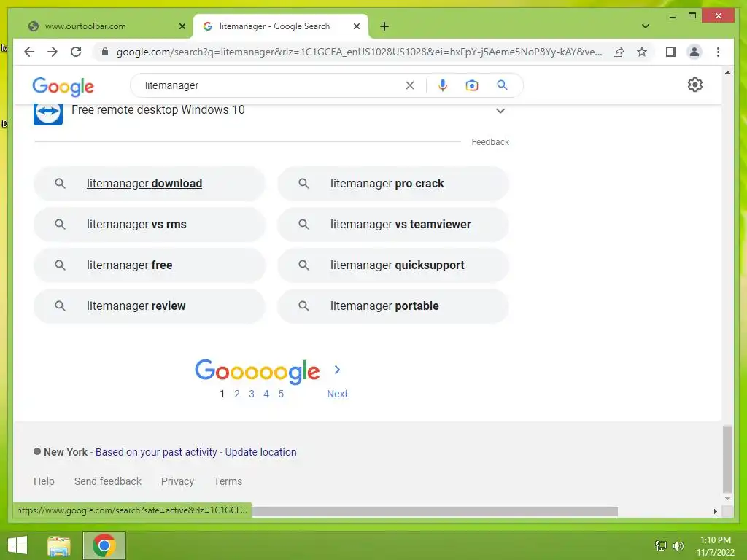Screen dimensions: 747x560
Task: Search related: litemanager vs rms
Action: [149, 225]
